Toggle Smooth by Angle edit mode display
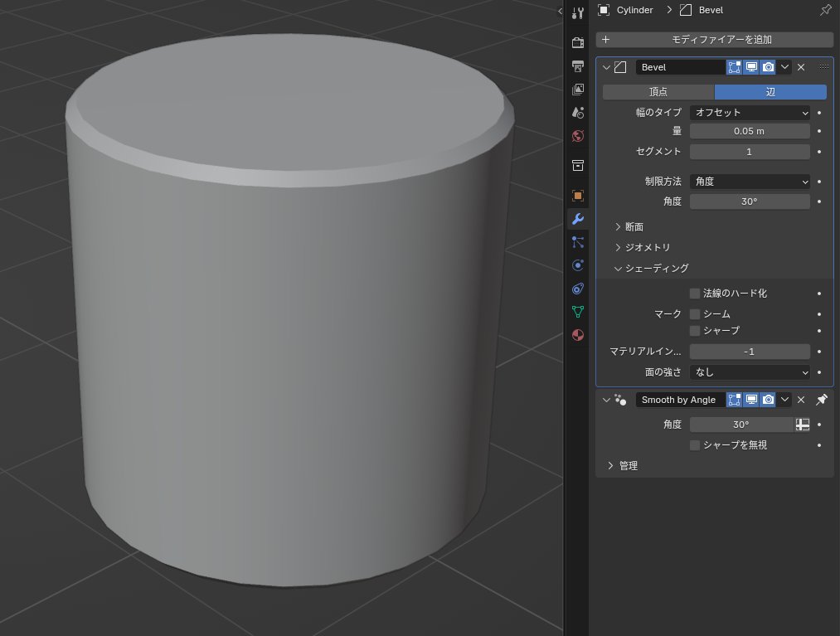Image resolution: width=840 pixels, height=636 pixels. point(735,400)
